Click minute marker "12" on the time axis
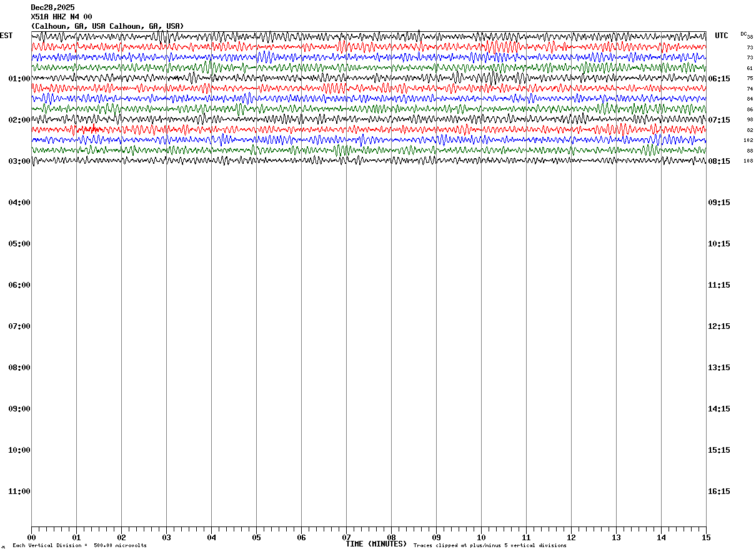This screenshot has height=554, width=756. tap(571, 537)
